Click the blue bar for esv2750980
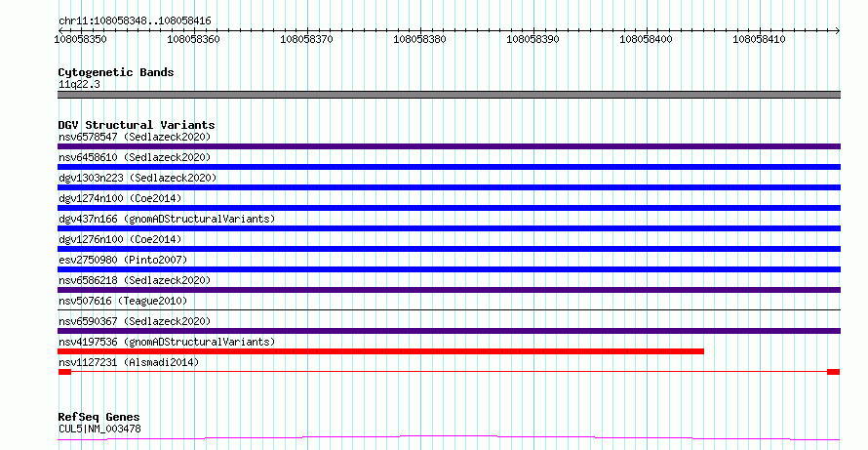Viewport: 868px width, 450px height. pos(449,269)
